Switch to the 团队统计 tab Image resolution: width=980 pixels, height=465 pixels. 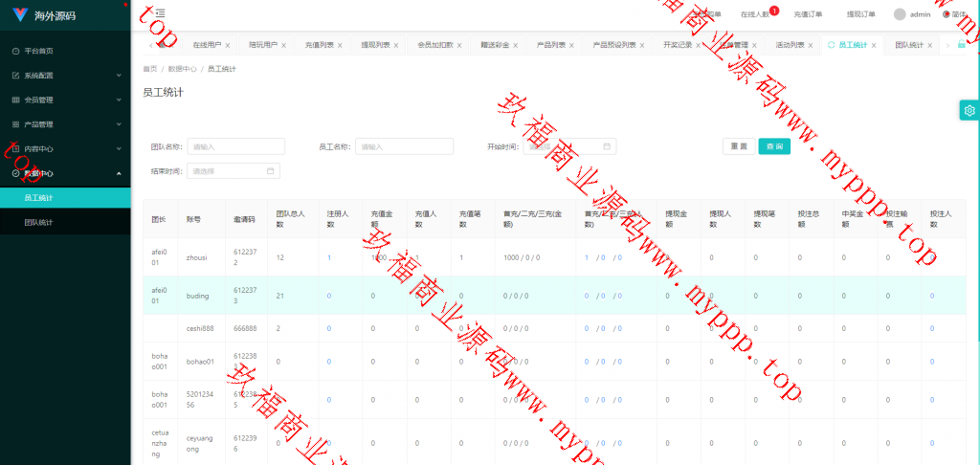[909, 45]
